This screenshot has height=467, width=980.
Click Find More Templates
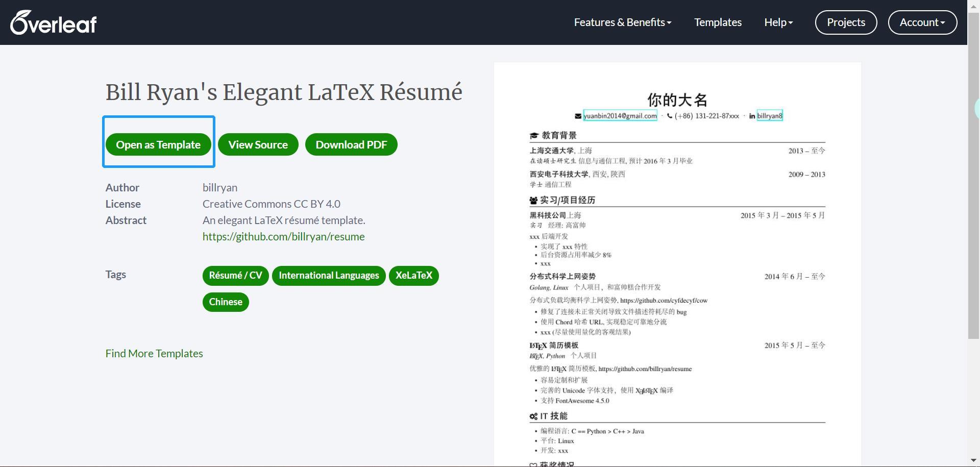154,353
